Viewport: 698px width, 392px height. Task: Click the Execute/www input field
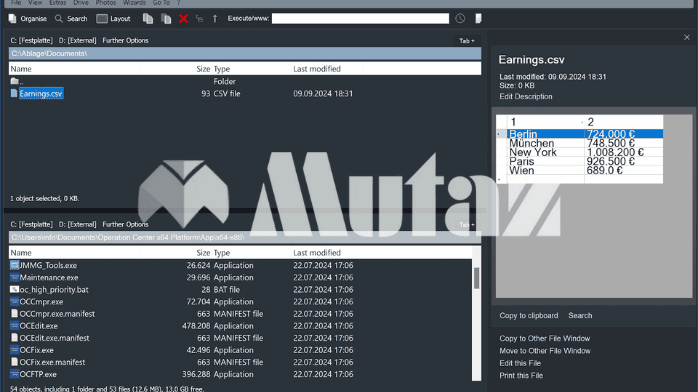click(x=360, y=19)
